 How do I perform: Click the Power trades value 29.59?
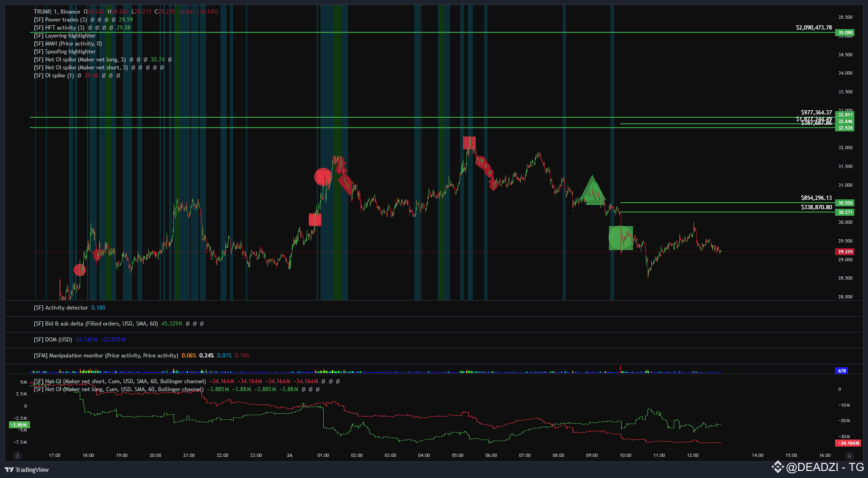coord(126,20)
